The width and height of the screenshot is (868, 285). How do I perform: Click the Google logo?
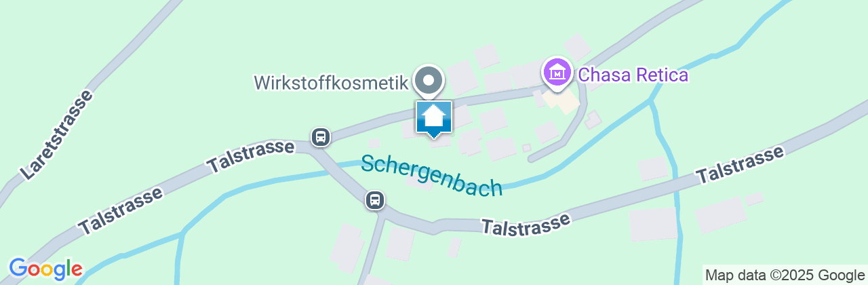tap(45, 269)
